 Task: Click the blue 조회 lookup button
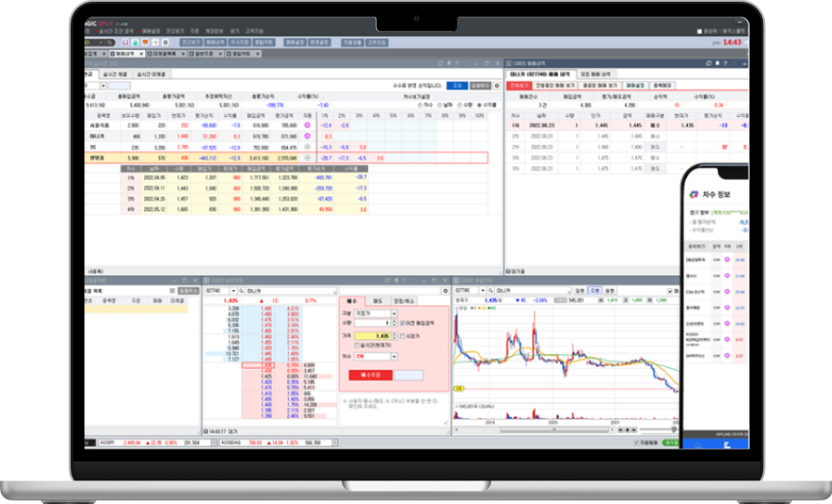point(457,85)
